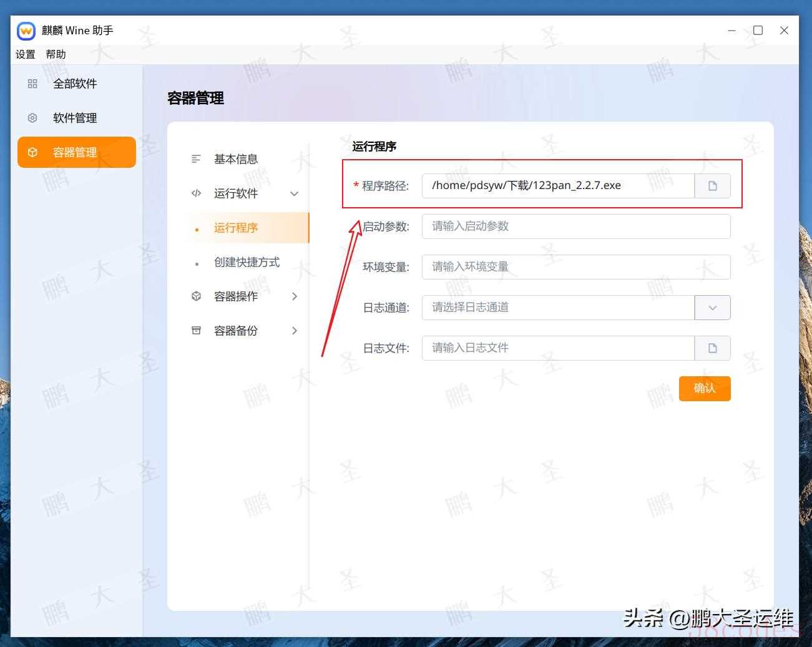Click the archive icon beside 容器备份
This screenshot has height=647, width=812.
196,331
